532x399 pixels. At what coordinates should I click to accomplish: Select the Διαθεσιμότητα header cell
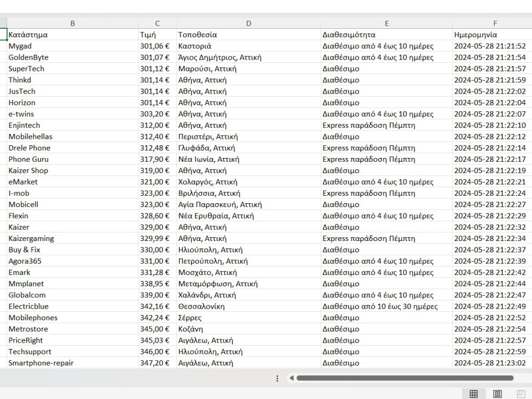pyautogui.click(x=386, y=35)
